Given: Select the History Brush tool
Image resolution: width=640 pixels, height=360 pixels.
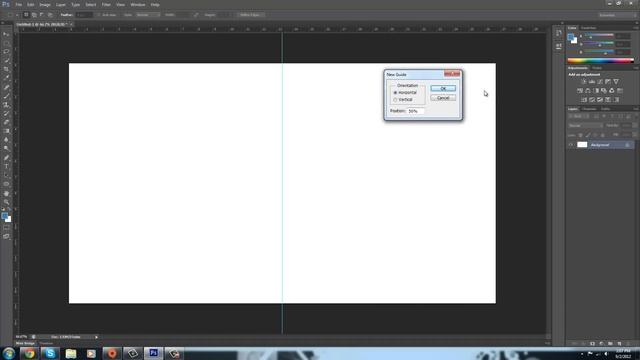Looking at the screenshot, I should [6, 113].
